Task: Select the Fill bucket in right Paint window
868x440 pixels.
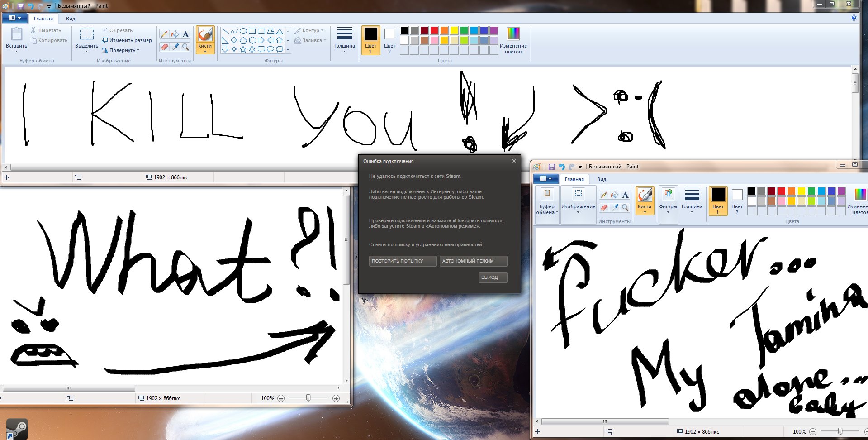Action: coord(615,195)
